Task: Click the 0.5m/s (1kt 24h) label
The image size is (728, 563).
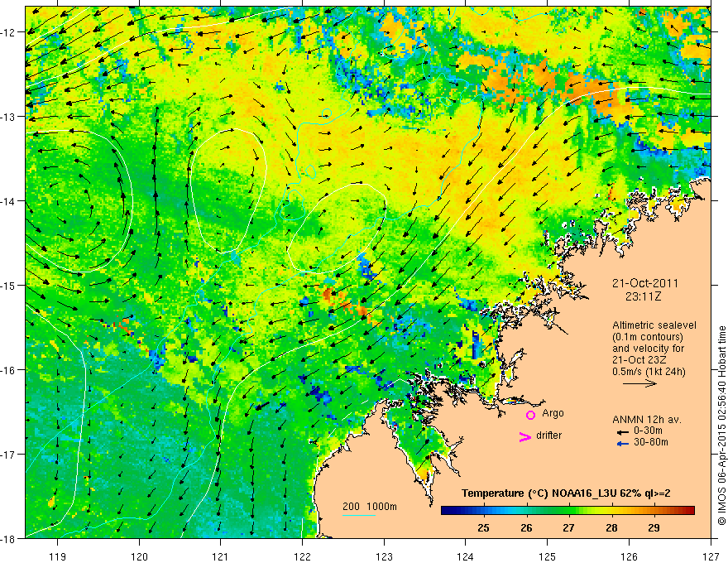Action: [x=649, y=372]
